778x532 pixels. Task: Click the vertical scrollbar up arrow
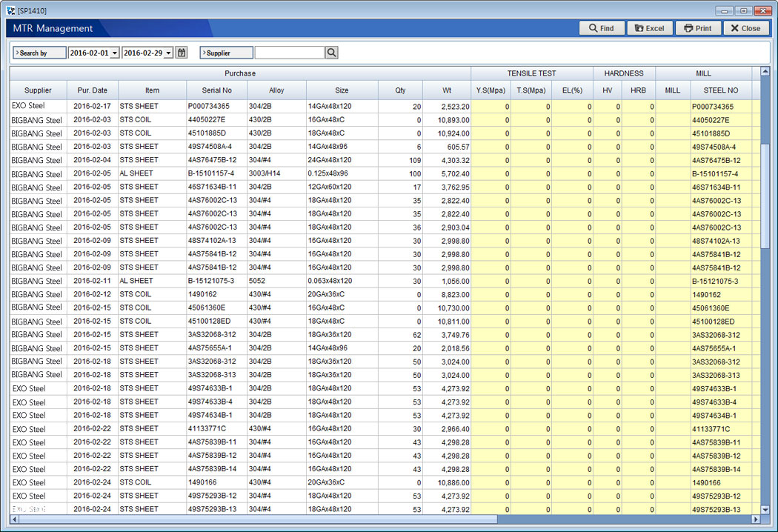[x=765, y=71]
